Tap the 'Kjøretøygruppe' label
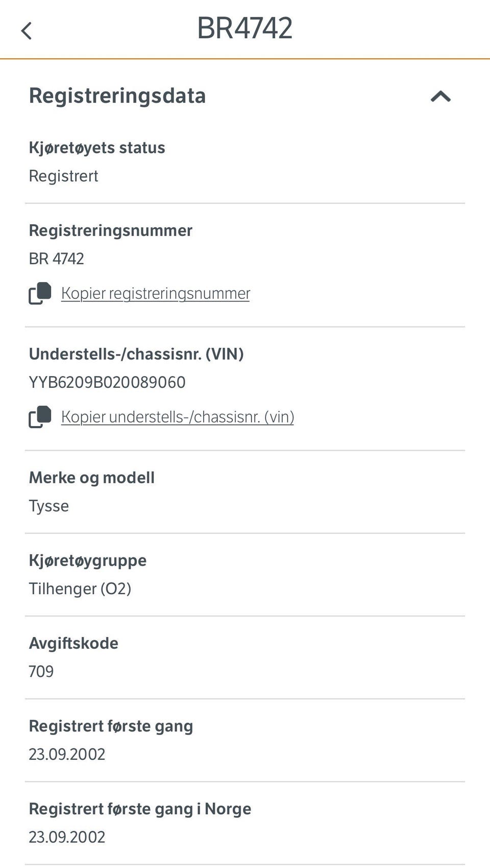Screen dimensions: 490x868 (x=87, y=560)
